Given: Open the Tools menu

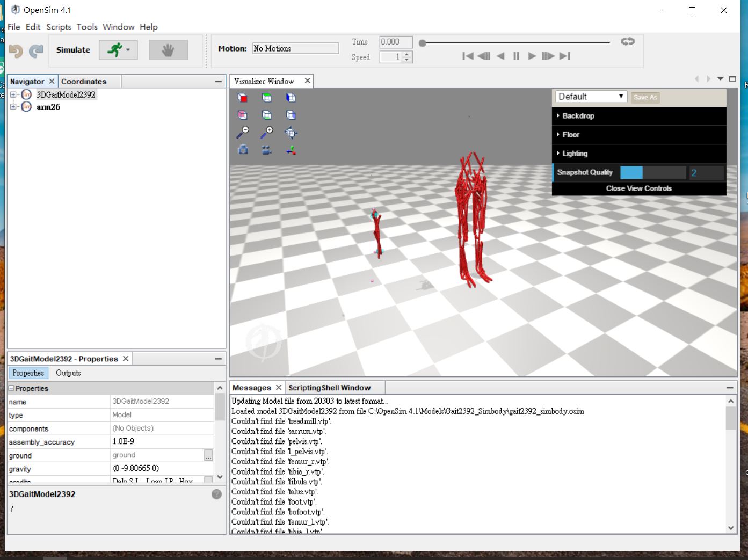Looking at the screenshot, I should [87, 27].
